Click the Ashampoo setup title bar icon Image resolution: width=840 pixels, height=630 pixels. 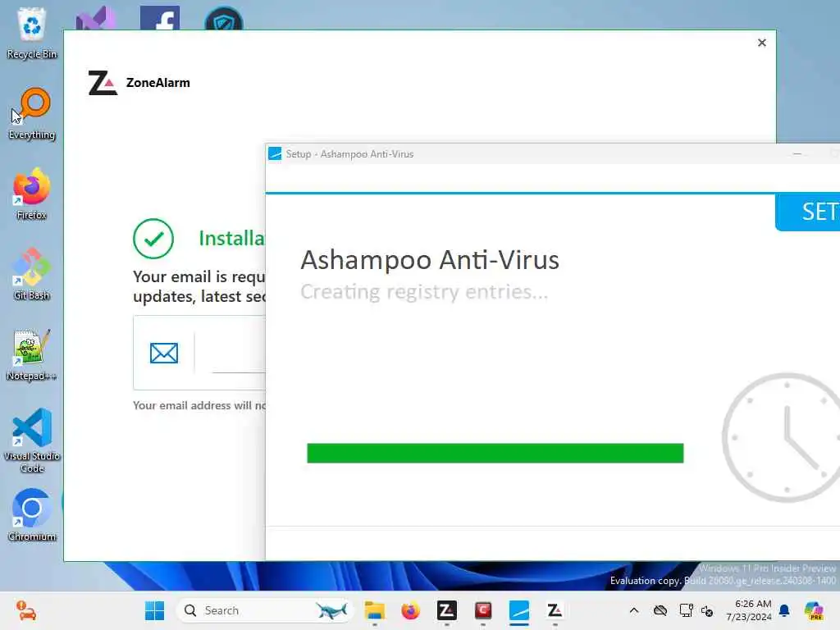click(x=275, y=153)
